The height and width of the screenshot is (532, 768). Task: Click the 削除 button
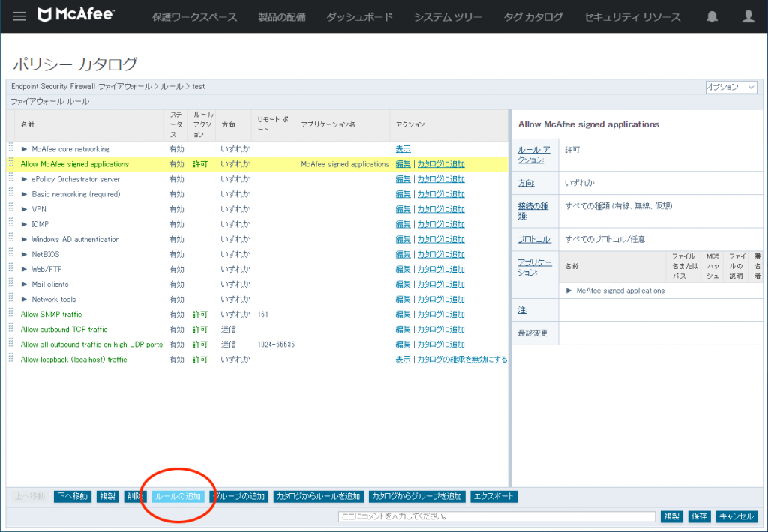tap(133, 496)
